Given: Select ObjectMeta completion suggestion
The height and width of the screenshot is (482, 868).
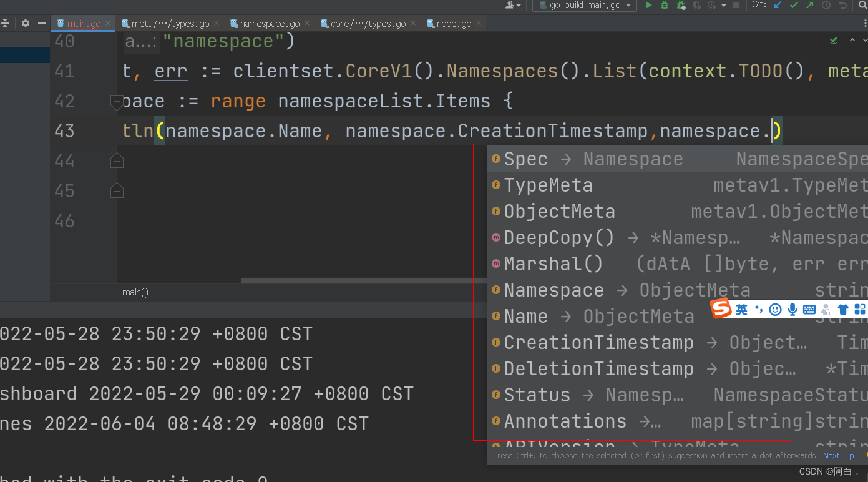Looking at the screenshot, I should point(678,212).
